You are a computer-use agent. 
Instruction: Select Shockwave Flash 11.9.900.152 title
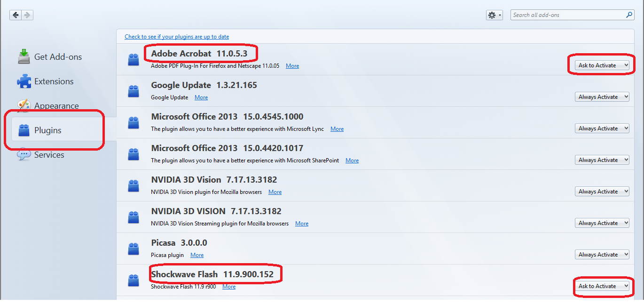[212, 274]
